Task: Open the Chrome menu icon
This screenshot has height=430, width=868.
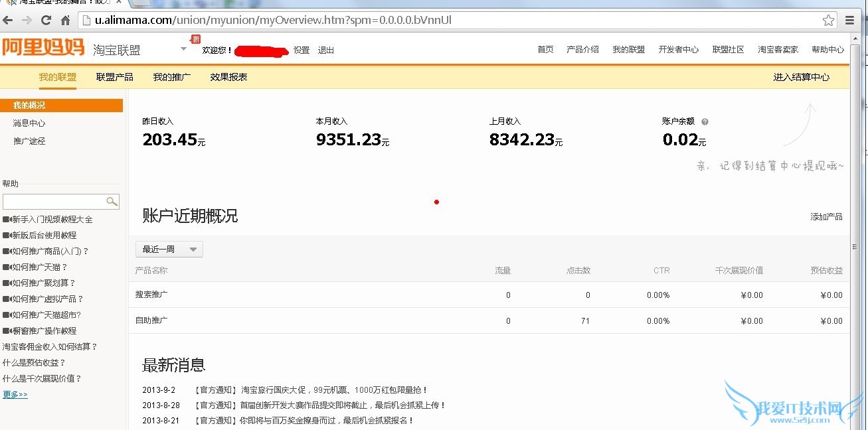Action: [849, 21]
